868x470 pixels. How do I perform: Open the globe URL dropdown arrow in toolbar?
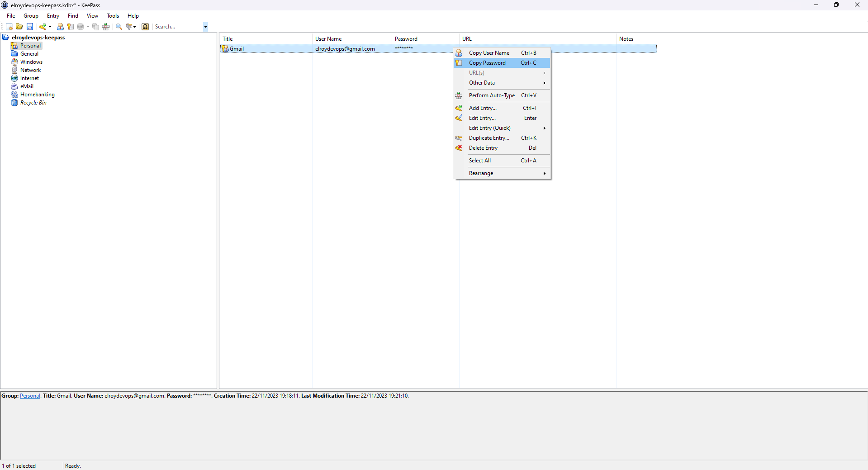coord(88,27)
